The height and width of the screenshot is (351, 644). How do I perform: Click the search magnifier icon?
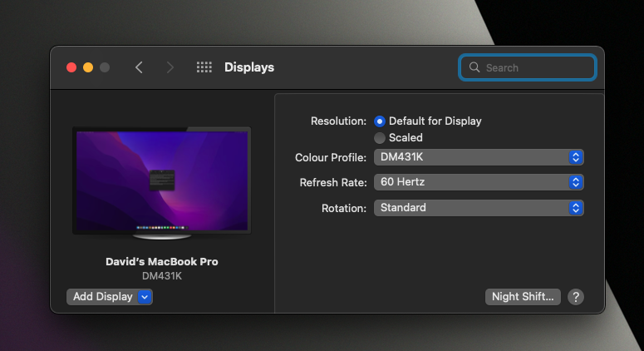(x=474, y=67)
